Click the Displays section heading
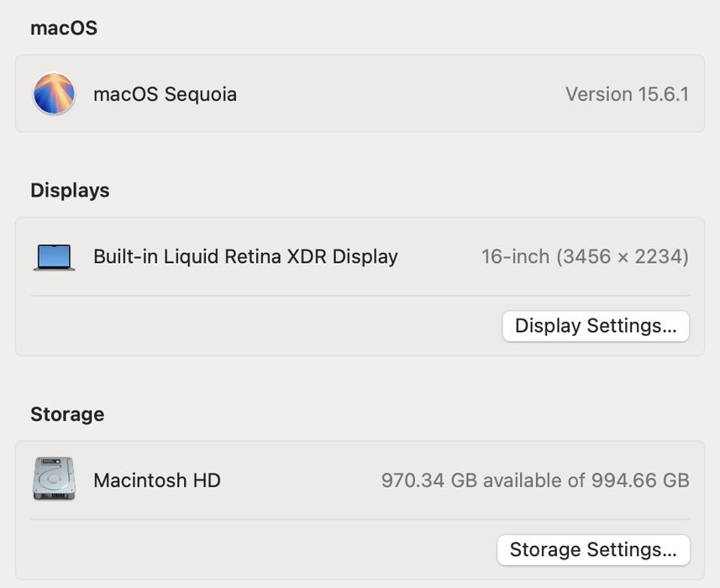 point(70,191)
